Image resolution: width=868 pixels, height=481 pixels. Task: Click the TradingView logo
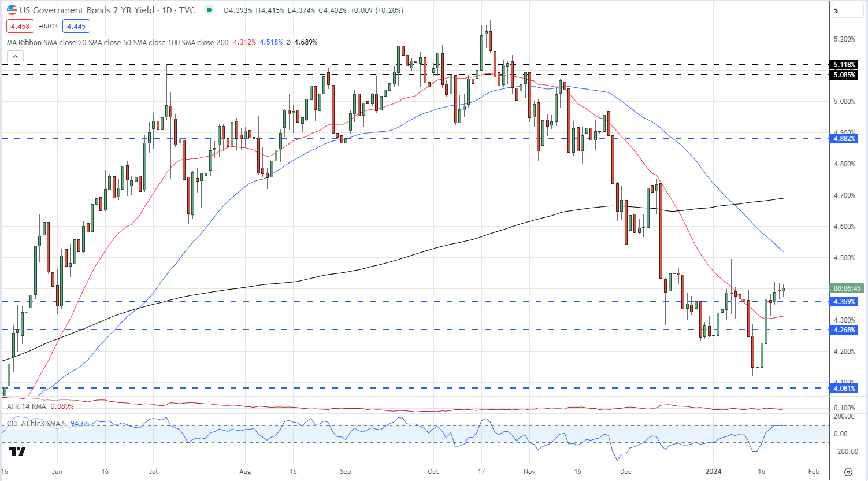pos(17,451)
